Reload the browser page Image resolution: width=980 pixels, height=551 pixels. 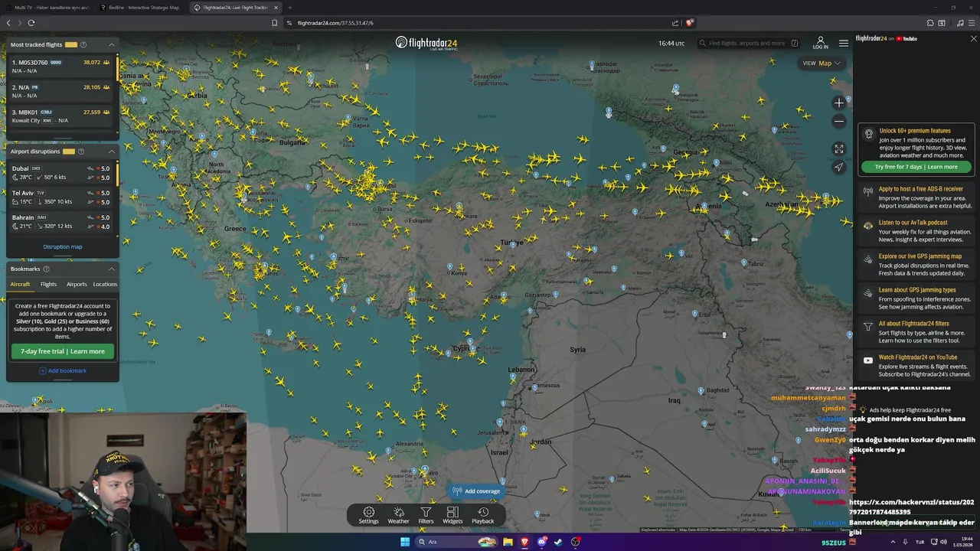point(31,23)
